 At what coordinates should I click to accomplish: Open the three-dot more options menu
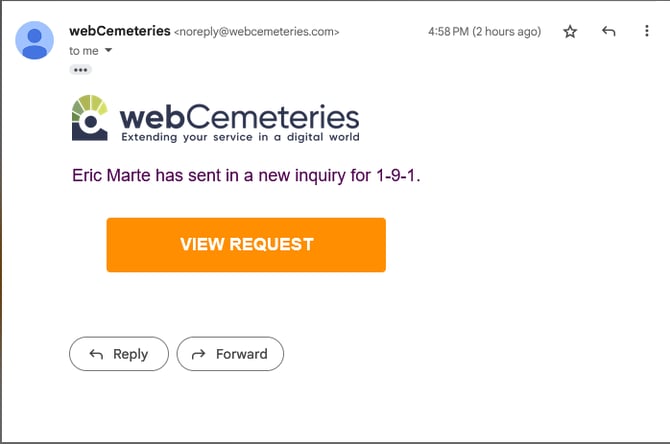pos(646,31)
